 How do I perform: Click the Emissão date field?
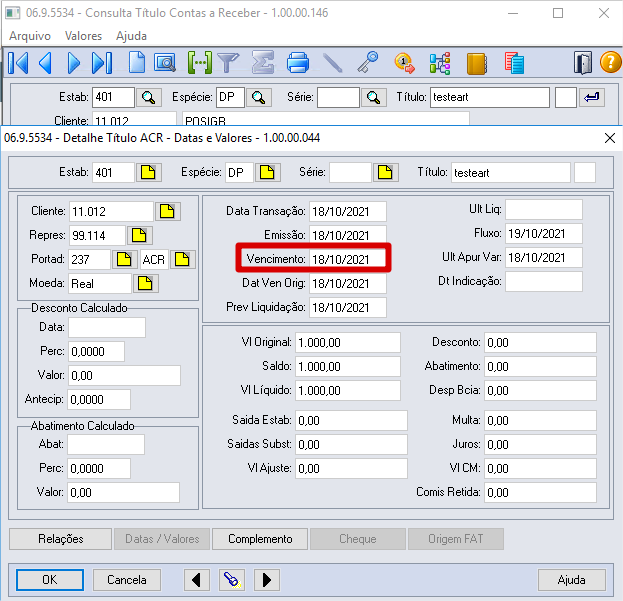pyautogui.click(x=348, y=235)
